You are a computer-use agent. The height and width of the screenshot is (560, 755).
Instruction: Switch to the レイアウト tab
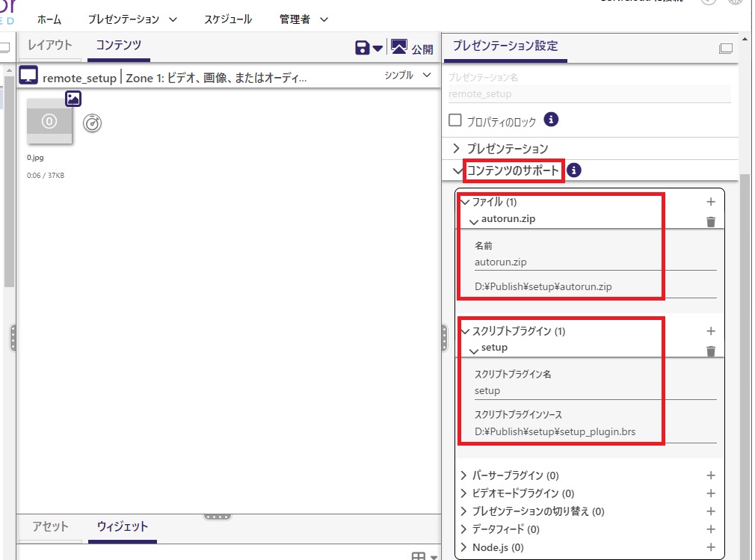[50, 46]
